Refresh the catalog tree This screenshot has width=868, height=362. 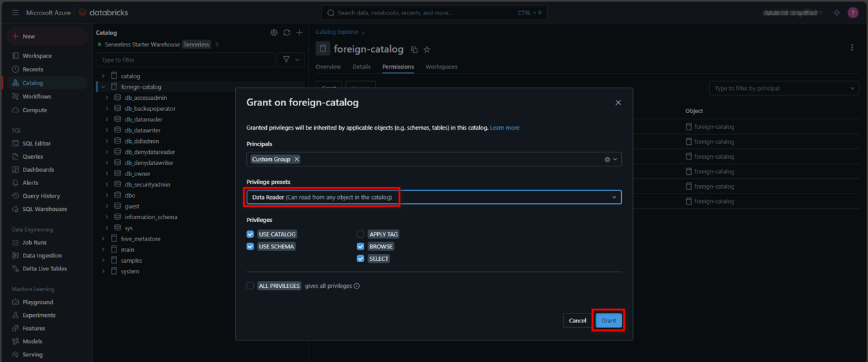click(286, 33)
